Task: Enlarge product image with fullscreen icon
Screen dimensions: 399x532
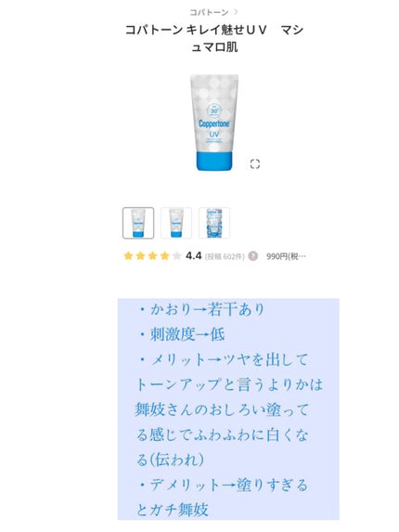Action: pos(255,164)
